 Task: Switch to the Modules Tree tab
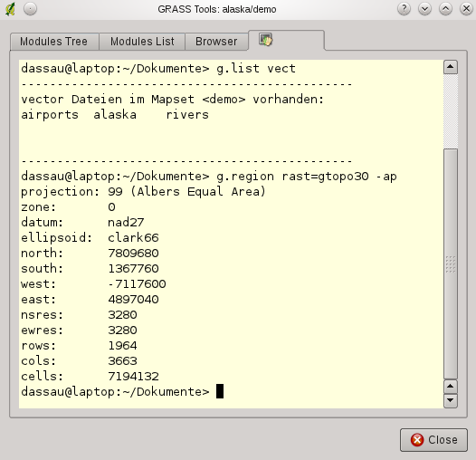point(54,42)
